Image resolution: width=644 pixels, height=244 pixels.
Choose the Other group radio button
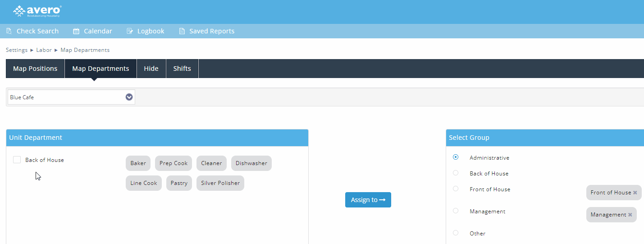(x=456, y=233)
